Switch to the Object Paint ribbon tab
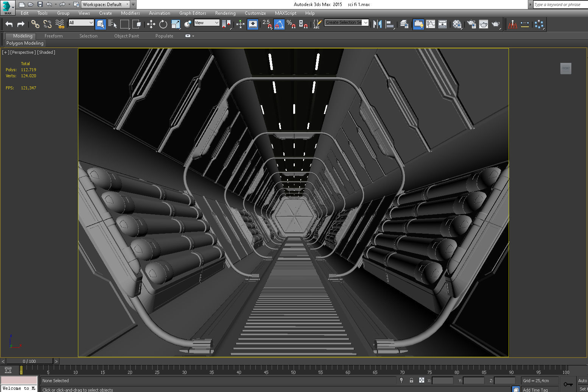The width and height of the screenshot is (588, 392). tap(126, 36)
